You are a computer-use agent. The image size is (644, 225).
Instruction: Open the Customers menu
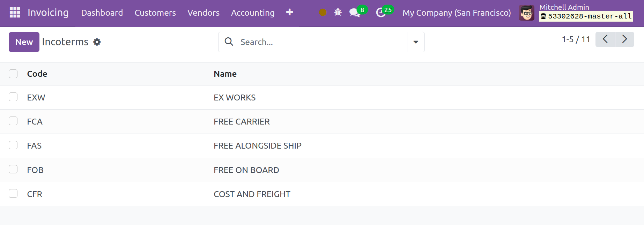pos(155,13)
